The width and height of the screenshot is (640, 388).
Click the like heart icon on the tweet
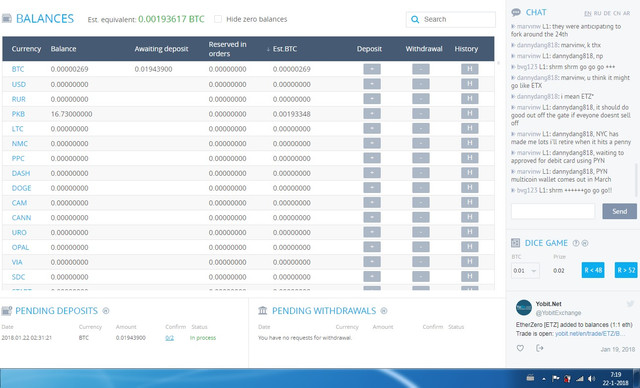520,348
